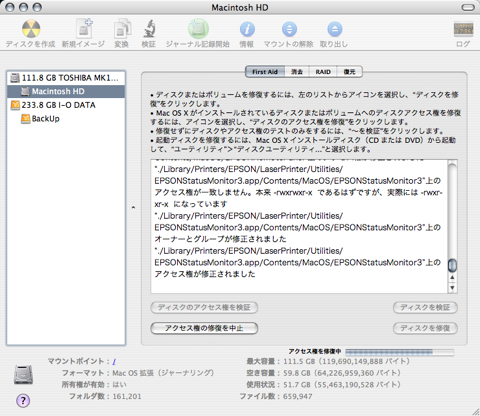
Task: Switch to the Restore (復元) tab
Action: (x=350, y=72)
